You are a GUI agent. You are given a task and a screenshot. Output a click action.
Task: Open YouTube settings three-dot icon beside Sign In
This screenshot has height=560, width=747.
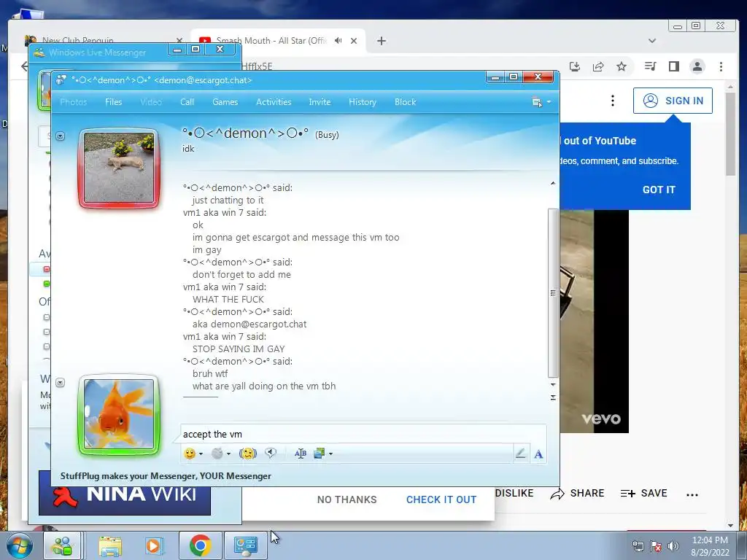pos(613,101)
